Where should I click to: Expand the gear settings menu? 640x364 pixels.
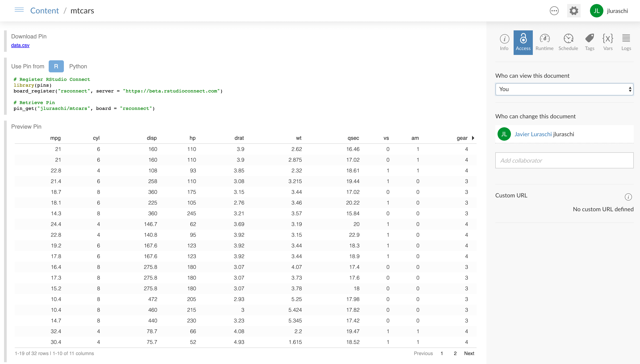tap(574, 10)
